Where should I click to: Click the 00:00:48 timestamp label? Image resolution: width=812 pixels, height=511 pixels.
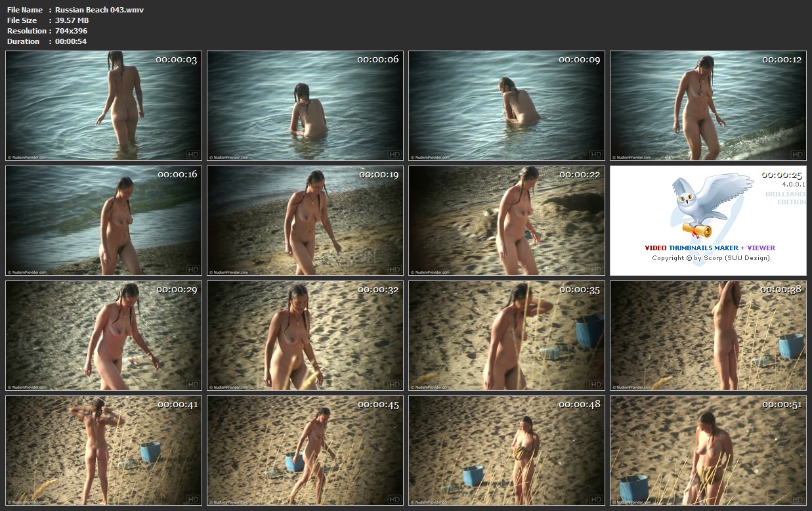point(580,405)
